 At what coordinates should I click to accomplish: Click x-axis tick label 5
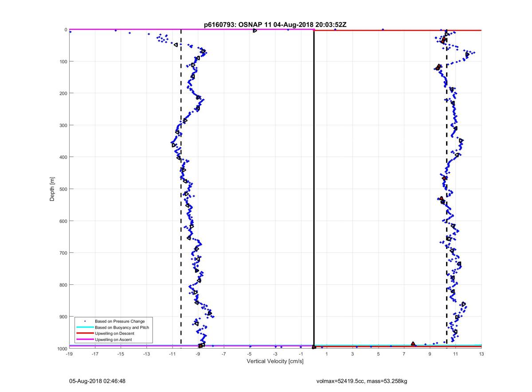coord(378,354)
